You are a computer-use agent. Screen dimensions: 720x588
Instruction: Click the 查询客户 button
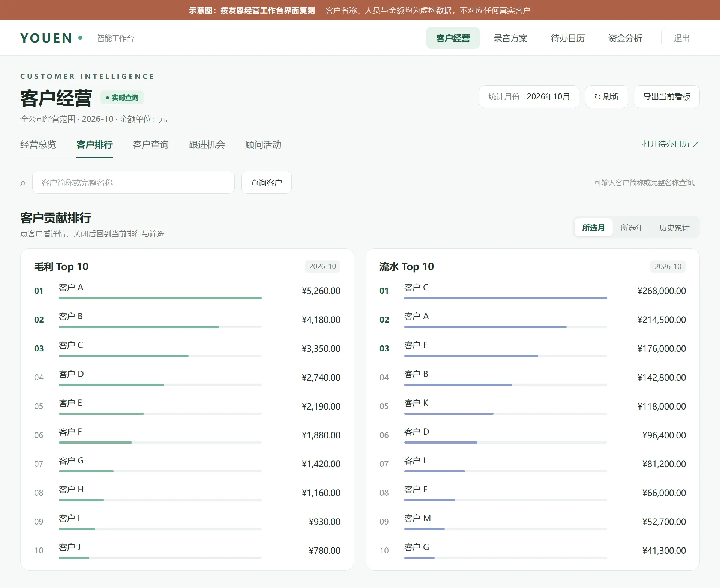click(x=266, y=183)
